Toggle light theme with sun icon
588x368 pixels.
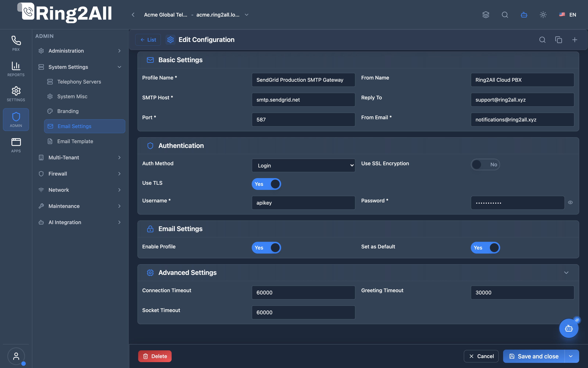pyautogui.click(x=543, y=15)
